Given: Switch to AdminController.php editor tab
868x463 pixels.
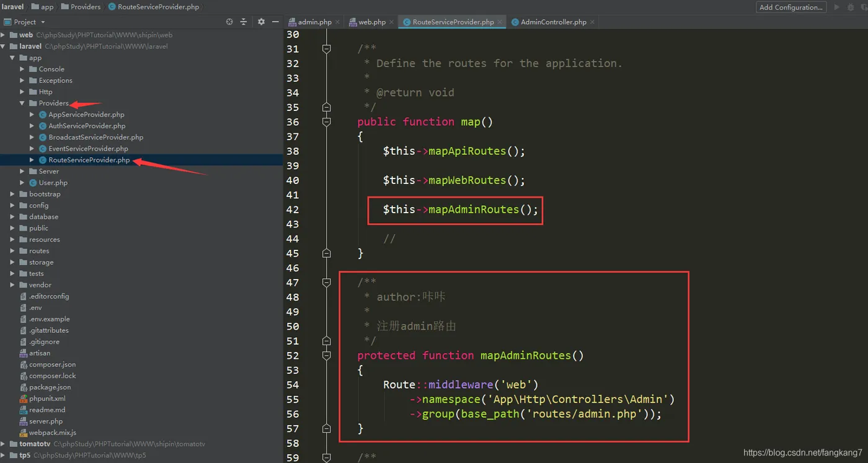Looking at the screenshot, I should point(554,22).
